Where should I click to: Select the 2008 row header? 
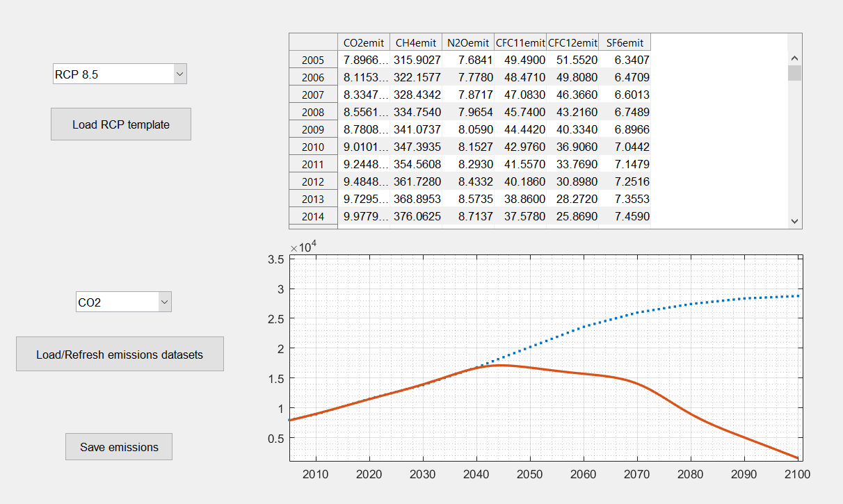(x=313, y=113)
